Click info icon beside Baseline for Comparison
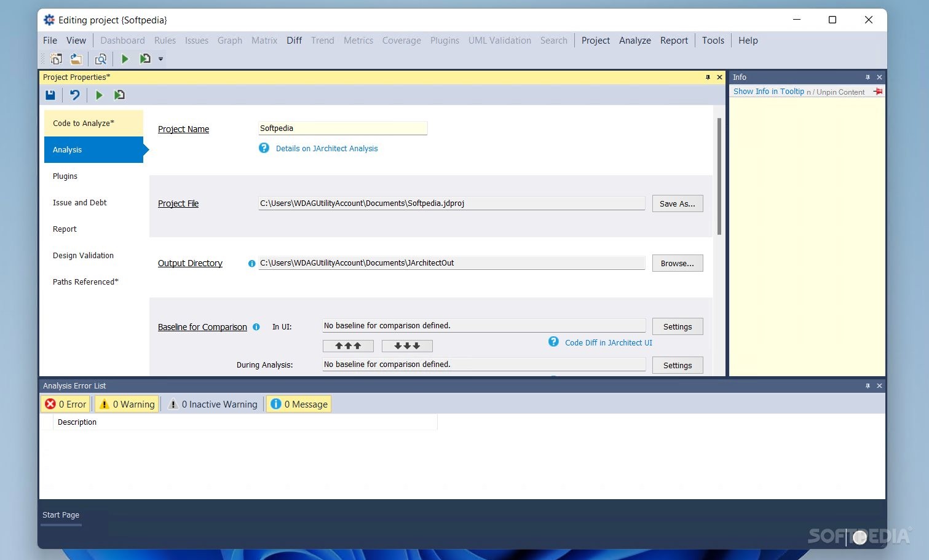 pyautogui.click(x=256, y=327)
